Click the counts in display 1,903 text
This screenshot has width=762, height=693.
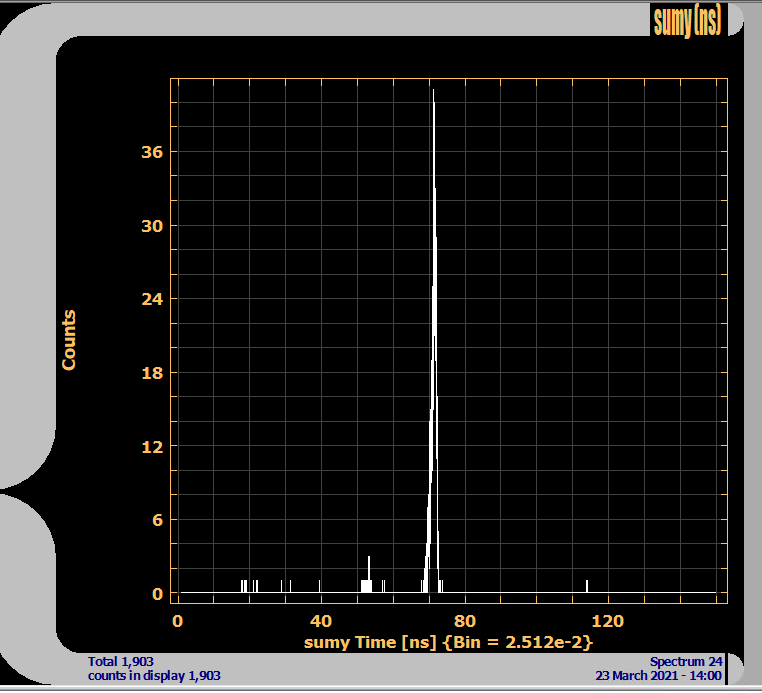(x=154, y=676)
